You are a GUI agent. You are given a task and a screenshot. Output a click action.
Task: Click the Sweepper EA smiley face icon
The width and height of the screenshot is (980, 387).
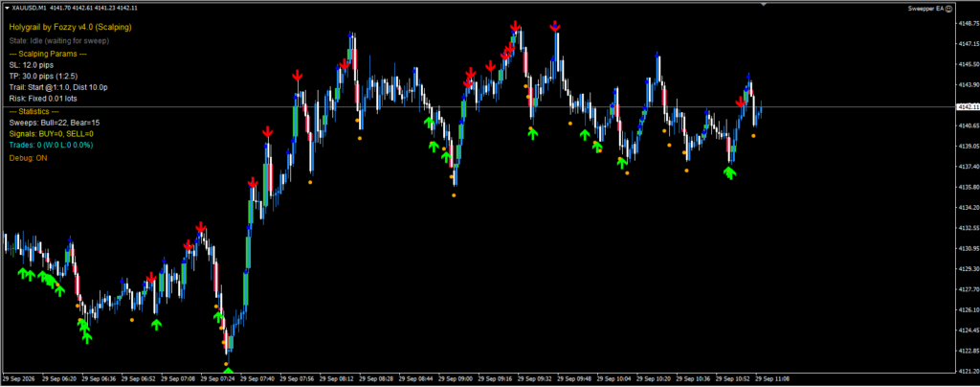click(x=948, y=9)
